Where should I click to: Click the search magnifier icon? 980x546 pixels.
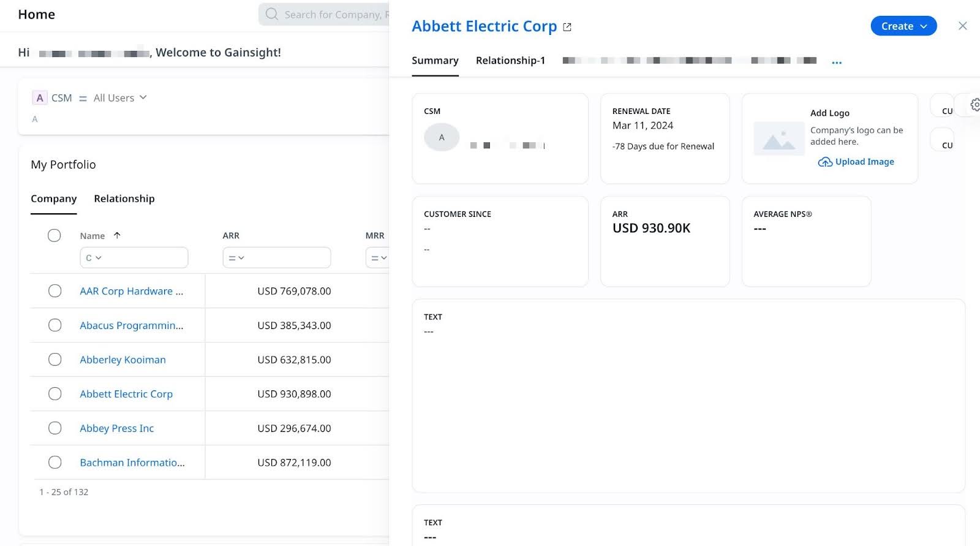272,14
